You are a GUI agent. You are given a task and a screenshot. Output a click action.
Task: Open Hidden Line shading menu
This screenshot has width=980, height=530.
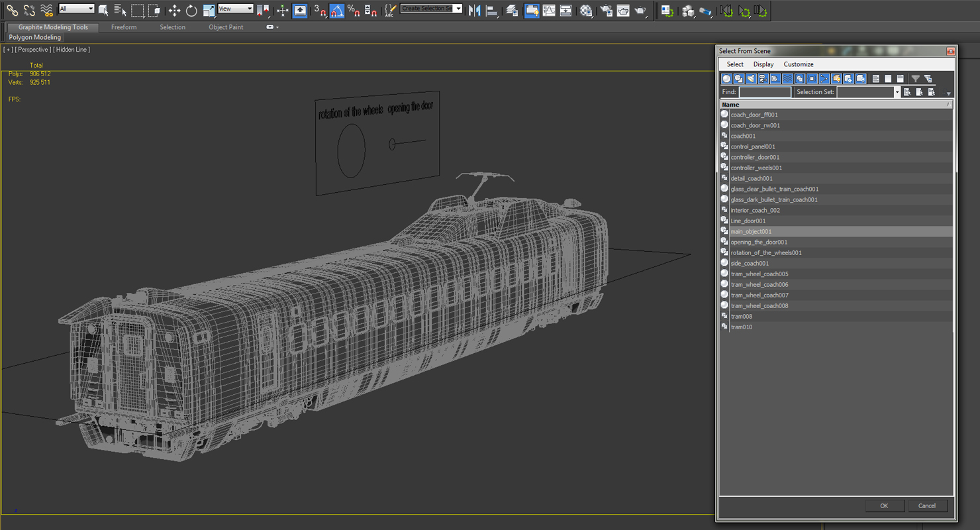(72, 50)
